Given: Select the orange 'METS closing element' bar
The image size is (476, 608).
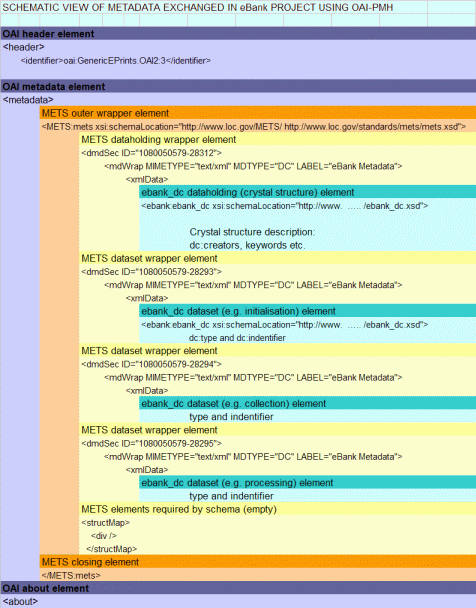Looking at the screenshot, I should pyautogui.click(x=258, y=562).
